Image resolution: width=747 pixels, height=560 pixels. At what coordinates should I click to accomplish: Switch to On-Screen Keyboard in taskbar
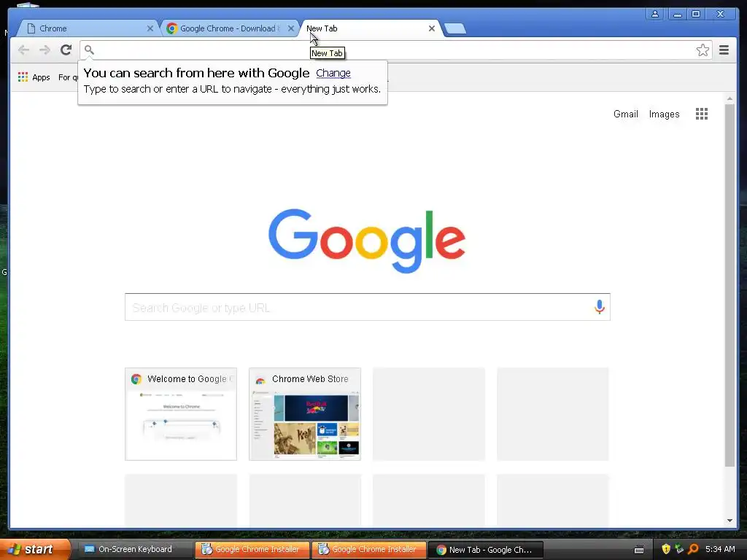coord(134,550)
